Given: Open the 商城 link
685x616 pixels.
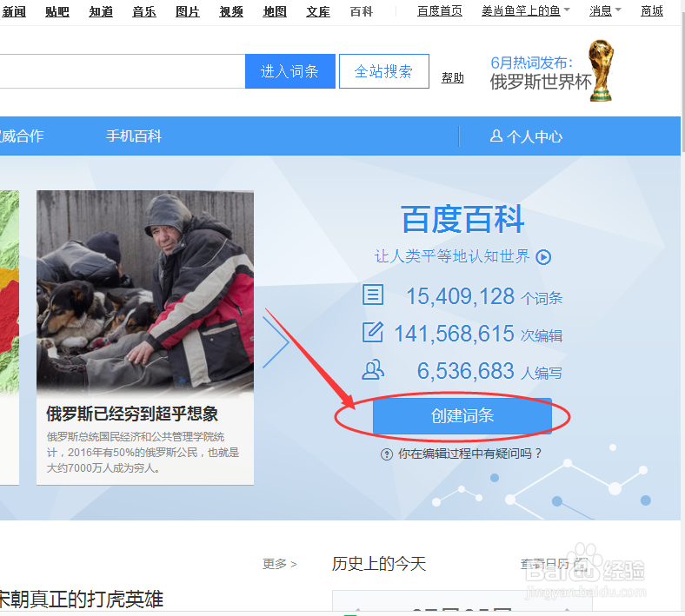Looking at the screenshot, I should tap(652, 11).
